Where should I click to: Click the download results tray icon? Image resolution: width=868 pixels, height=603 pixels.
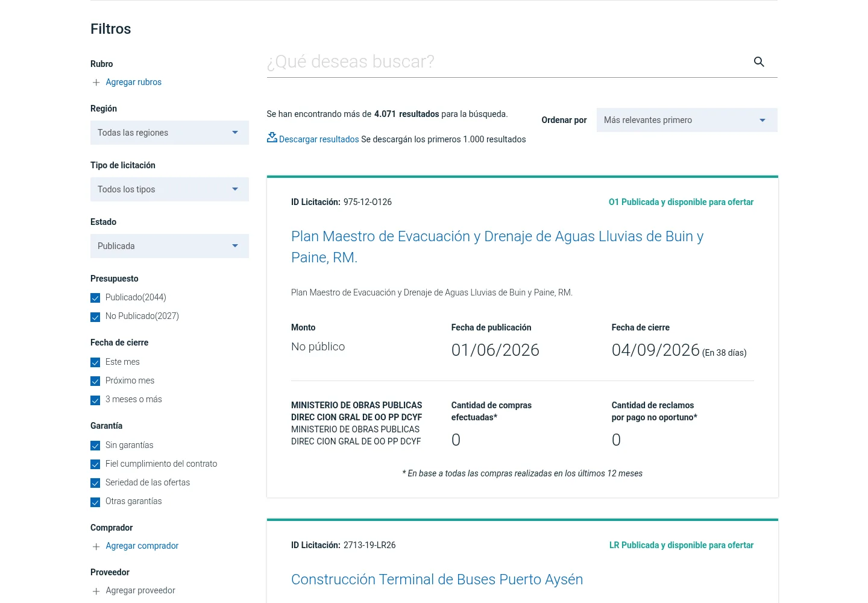coord(272,137)
